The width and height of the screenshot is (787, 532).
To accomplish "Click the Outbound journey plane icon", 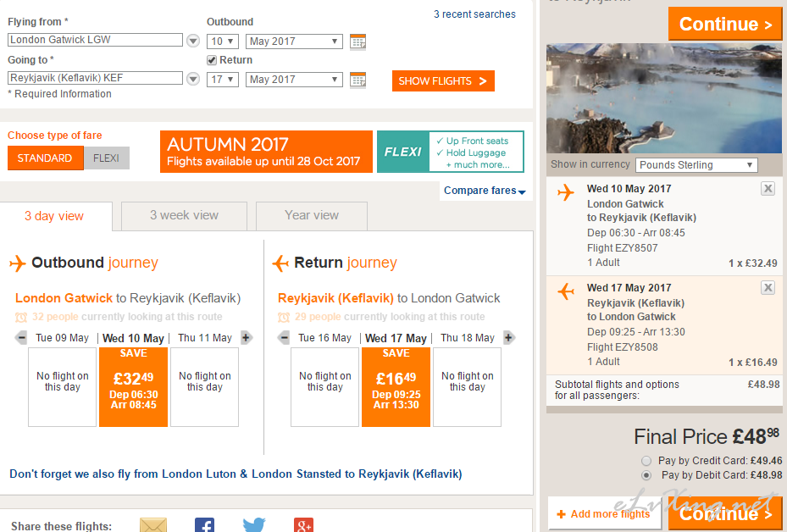I will tap(18, 263).
